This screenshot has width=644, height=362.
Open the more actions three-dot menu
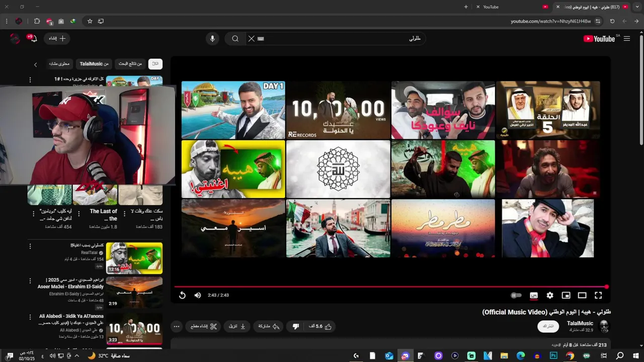pos(176,326)
